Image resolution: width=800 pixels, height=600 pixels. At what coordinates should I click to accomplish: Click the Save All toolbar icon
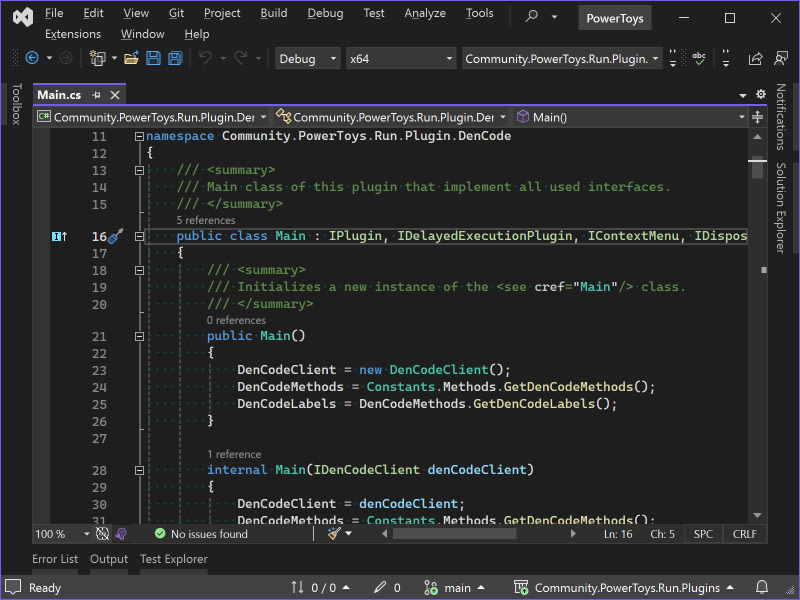175,59
